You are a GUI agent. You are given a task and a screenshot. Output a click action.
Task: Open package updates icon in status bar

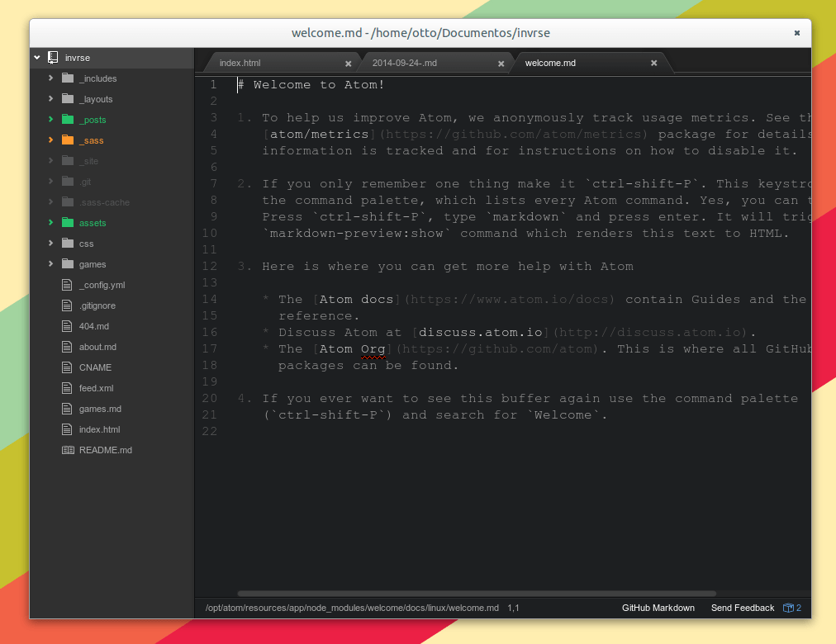click(x=791, y=608)
